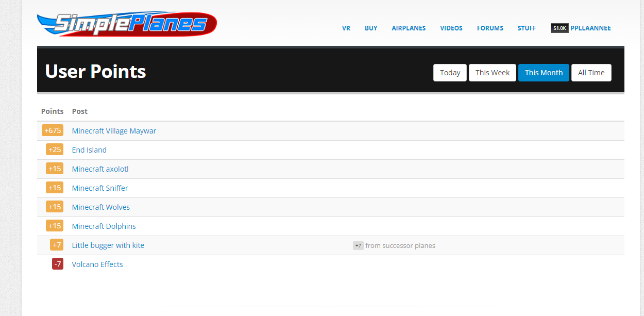Screen dimensions: 644x316
Task: Click the red -7 points badge
Action: (58, 264)
